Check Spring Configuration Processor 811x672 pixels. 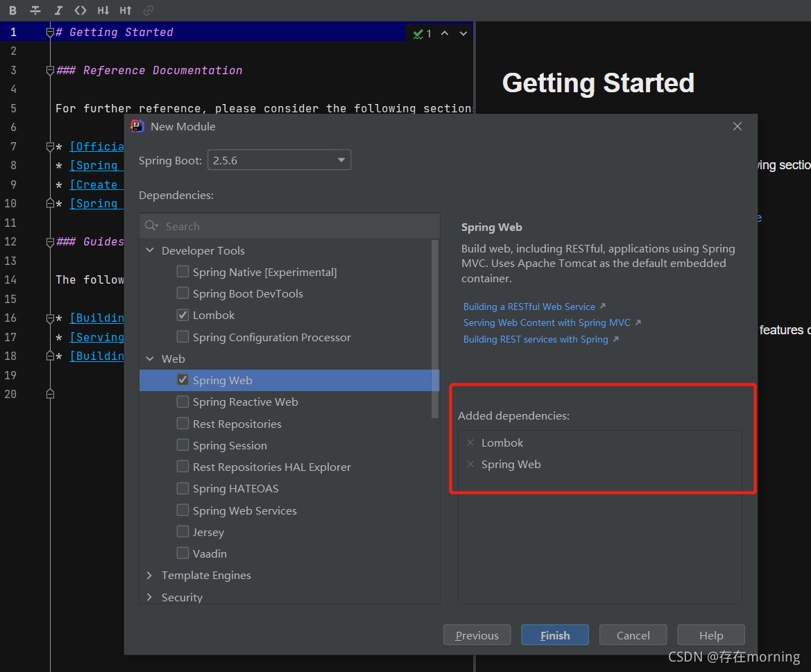(182, 336)
